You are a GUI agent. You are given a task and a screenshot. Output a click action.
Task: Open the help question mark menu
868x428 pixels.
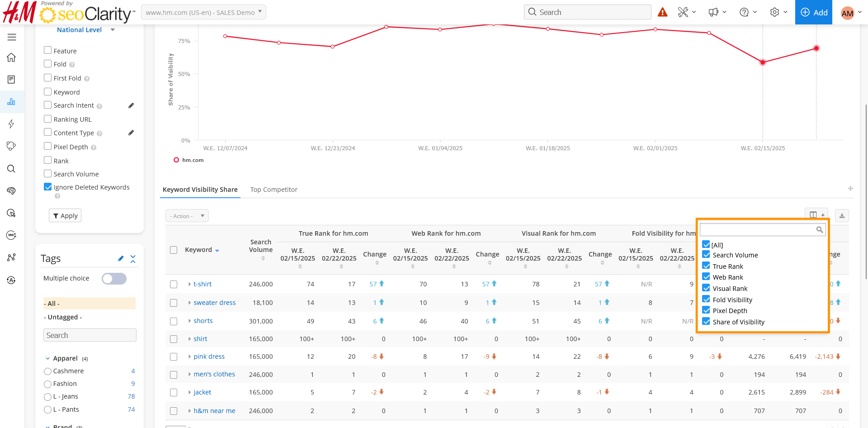click(x=747, y=12)
